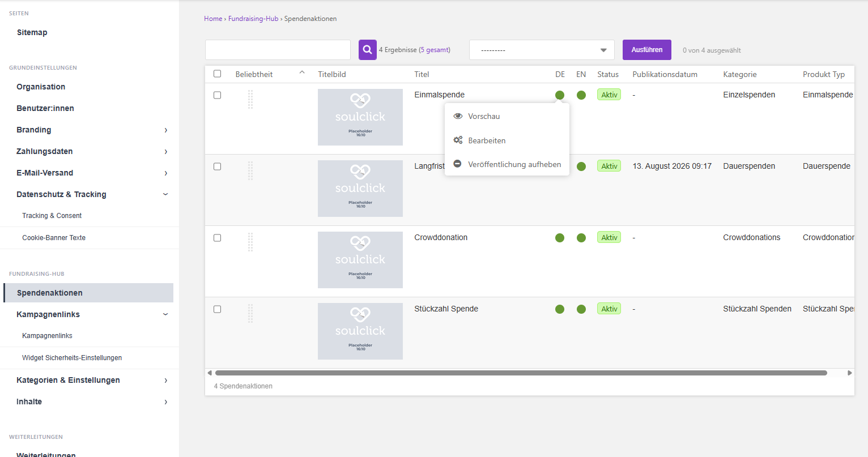Open Tracking & Consent submenu item
The width and height of the screenshot is (868, 457).
pos(52,216)
